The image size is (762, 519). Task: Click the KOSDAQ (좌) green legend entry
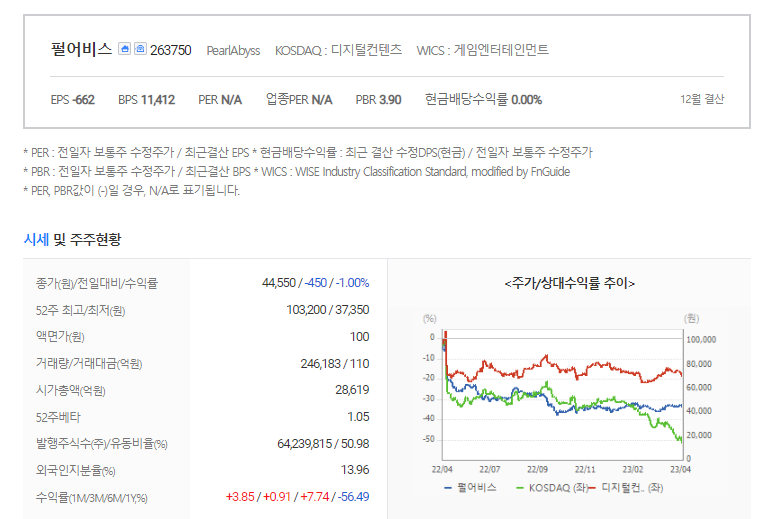coord(552,487)
